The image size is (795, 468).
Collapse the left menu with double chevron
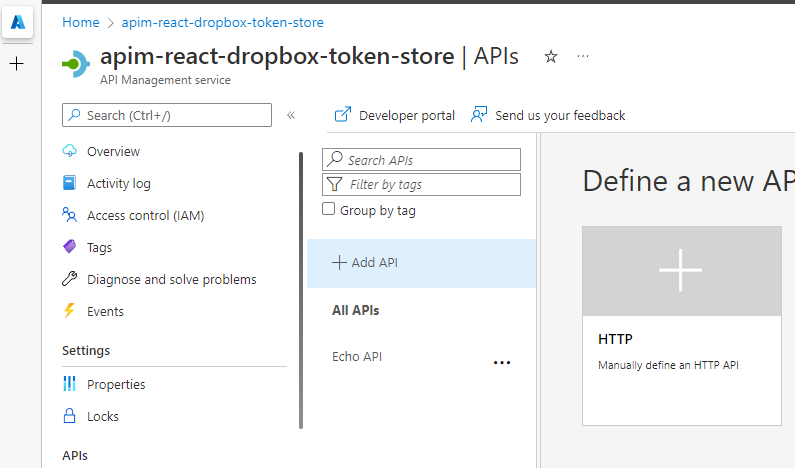point(291,115)
